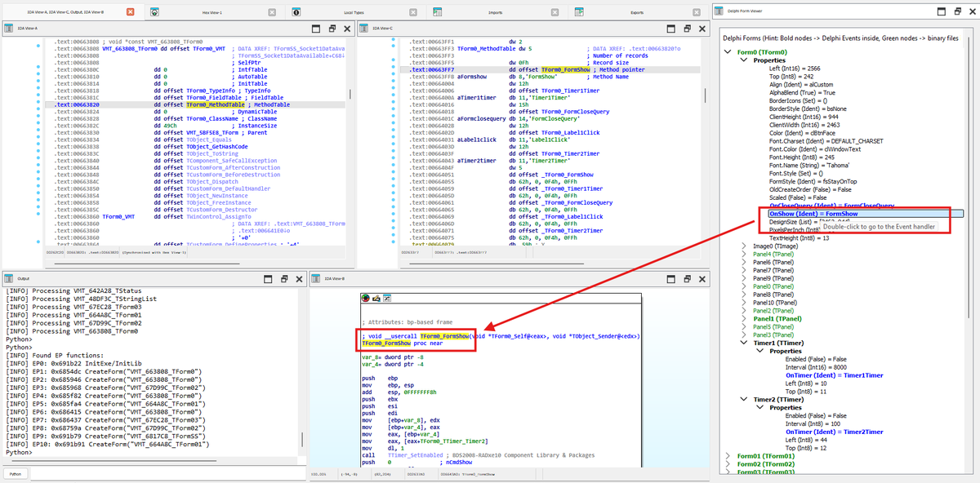The width and height of the screenshot is (980, 483).
Task: Click the Exports tab icon
Action: [580, 13]
